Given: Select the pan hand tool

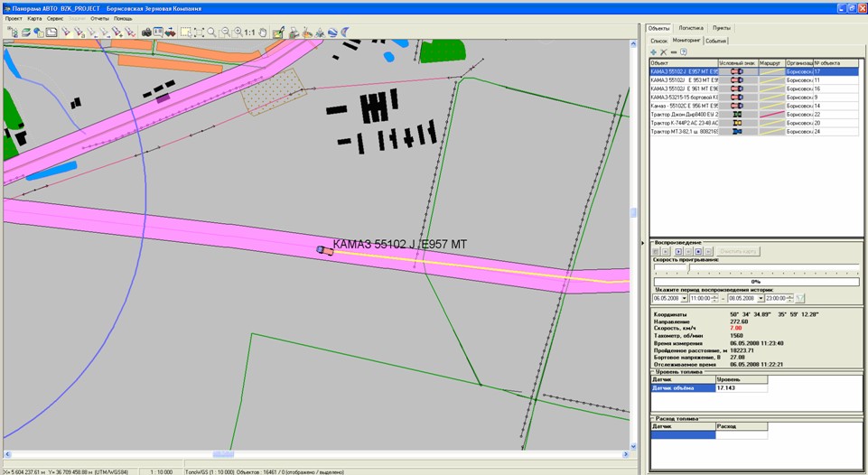Looking at the screenshot, I should tap(263, 33).
